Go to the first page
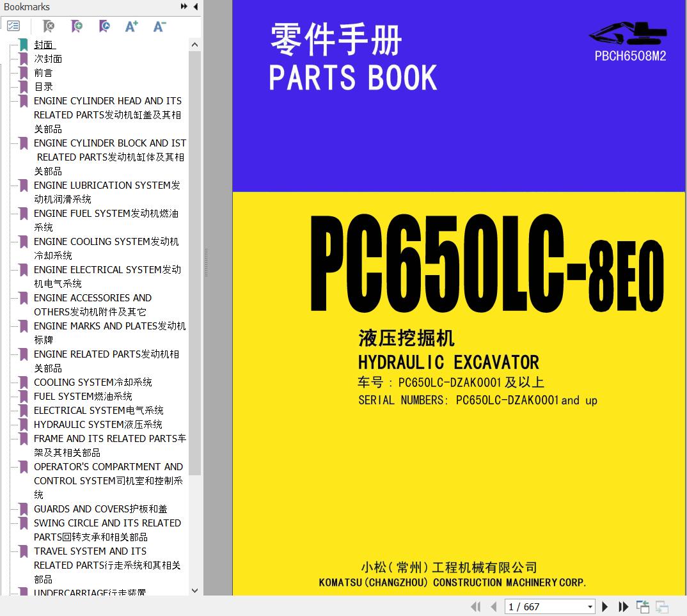This screenshot has height=616, width=687. [475, 607]
